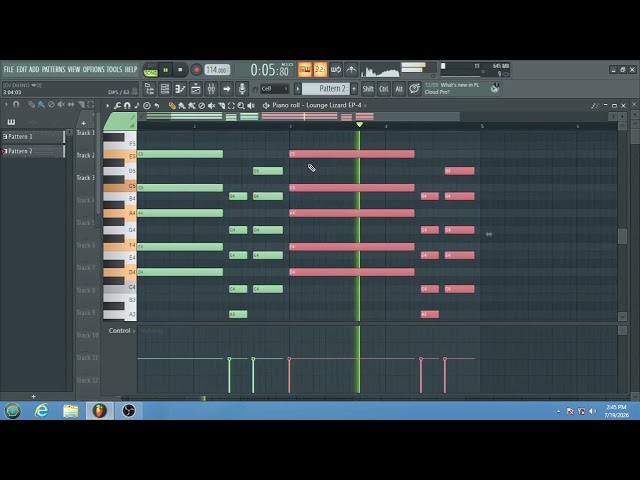
Task: Select the piano roll Mute tool
Action: tap(211, 106)
